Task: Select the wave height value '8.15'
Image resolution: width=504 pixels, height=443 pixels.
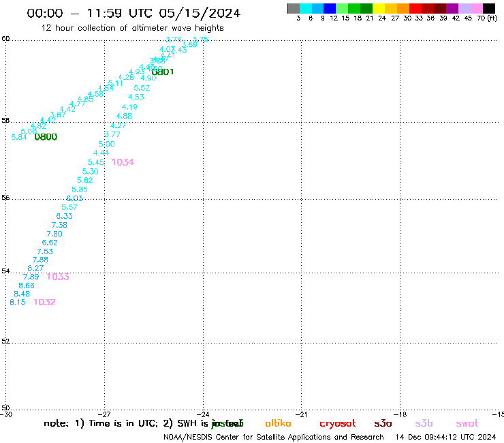Action: pos(18,302)
